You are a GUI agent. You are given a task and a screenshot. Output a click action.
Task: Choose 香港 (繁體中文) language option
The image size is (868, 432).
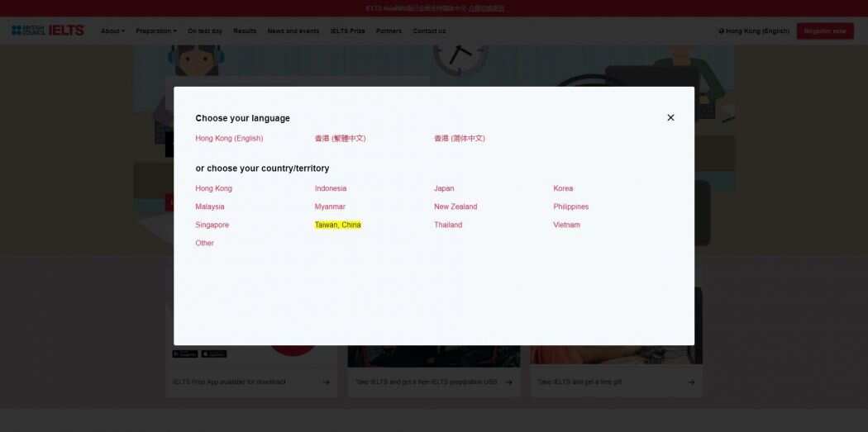tap(340, 138)
